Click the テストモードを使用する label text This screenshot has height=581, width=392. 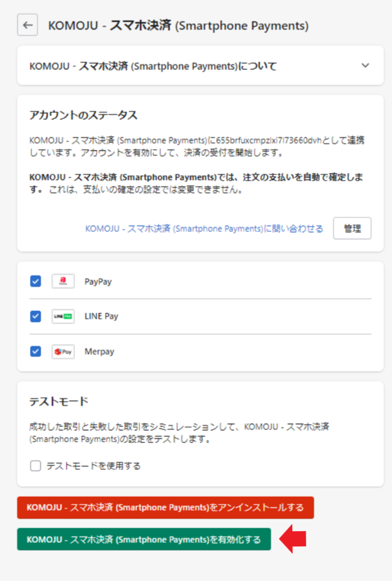pos(93,466)
